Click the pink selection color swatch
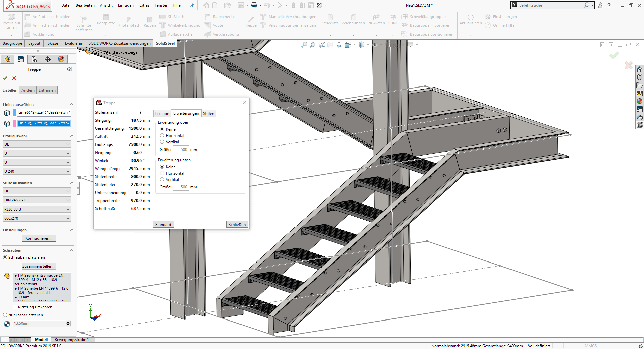The width and height of the screenshot is (644, 349). tap(15, 123)
